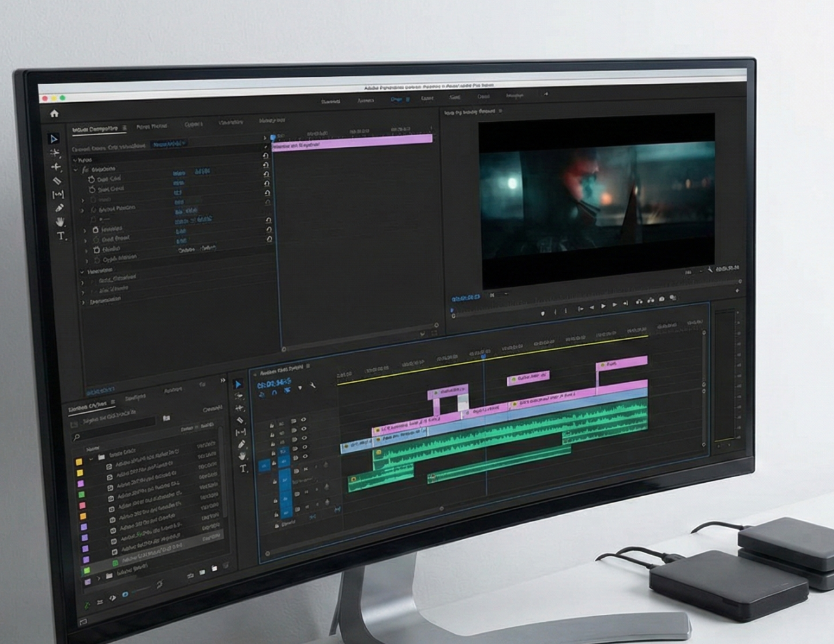The height and width of the screenshot is (644, 834).
Task: Select the Razor tool in the upper tool panel
Action: [x=57, y=181]
